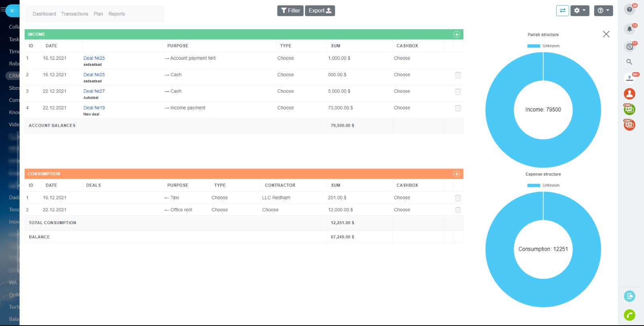This screenshot has height=326, width=644.
Task: Click the Filter button
Action: (x=290, y=11)
